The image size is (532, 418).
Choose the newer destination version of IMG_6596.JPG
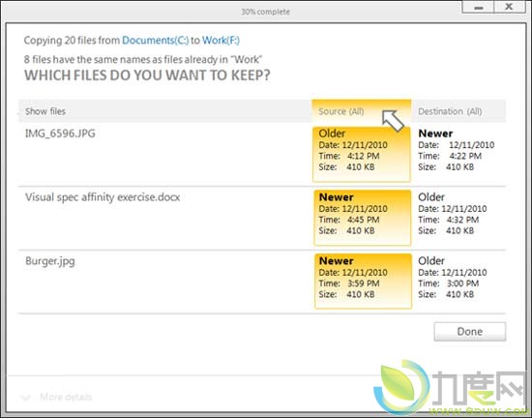coord(458,150)
